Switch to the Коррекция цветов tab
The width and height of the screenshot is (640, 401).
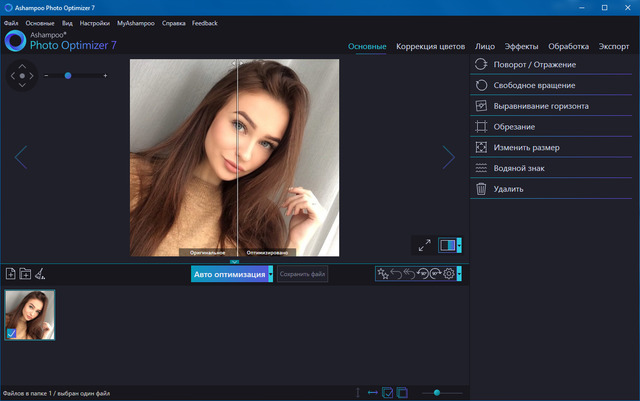[430, 46]
